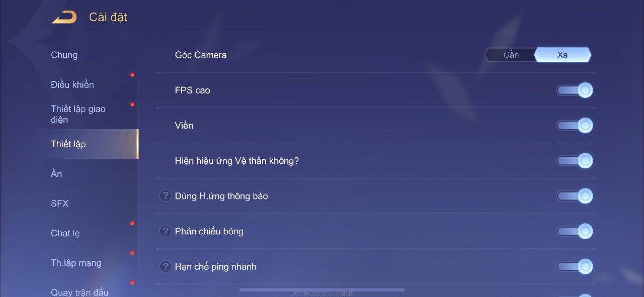The height and width of the screenshot is (297, 644).
Task: Toggle Dùng H.ứng thông báo switch
Action: point(575,196)
